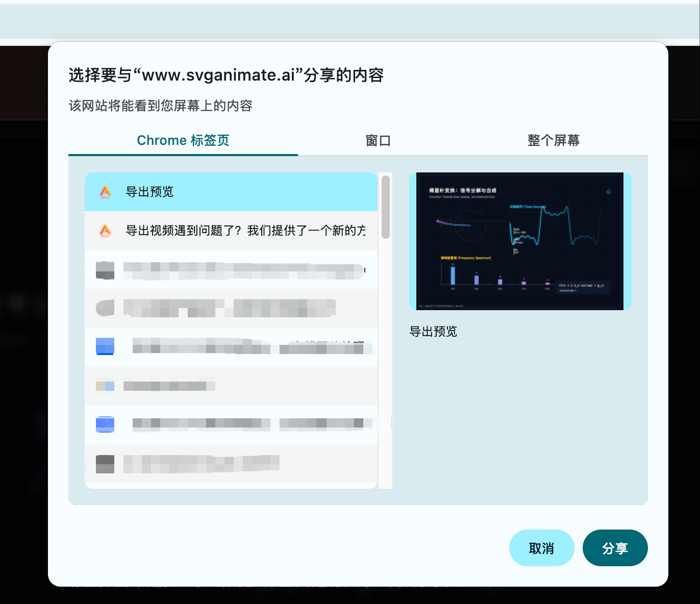The width and height of the screenshot is (700, 604).
Task: Click the favicon beside 导出视频遇到问题了 entry
Action: (105, 231)
